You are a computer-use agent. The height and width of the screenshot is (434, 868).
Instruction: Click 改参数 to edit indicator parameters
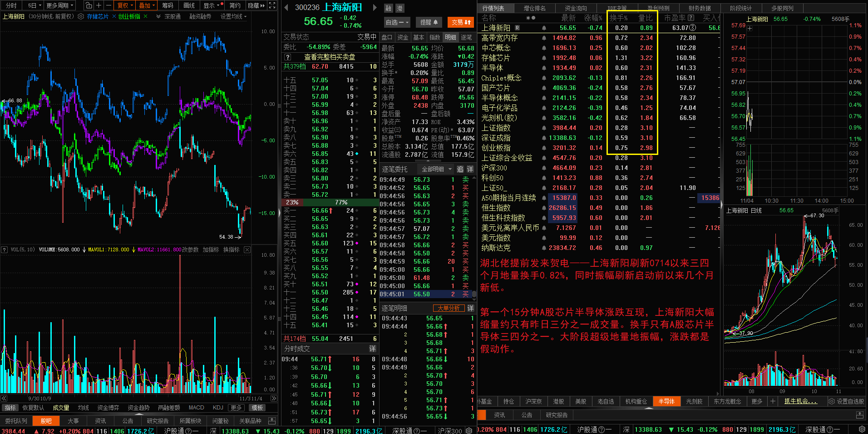pyautogui.click(x=191, y=249)
